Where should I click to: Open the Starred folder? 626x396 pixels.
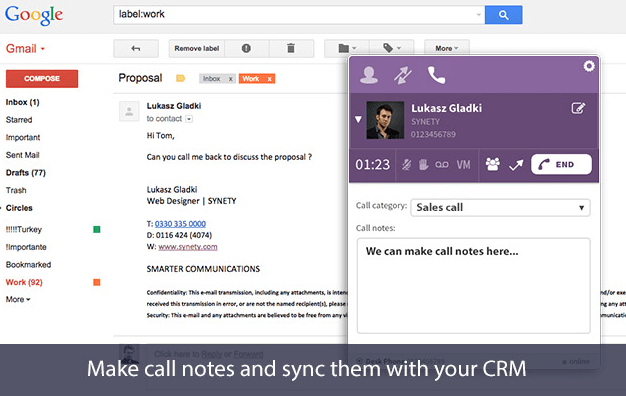tap(19, 120)
